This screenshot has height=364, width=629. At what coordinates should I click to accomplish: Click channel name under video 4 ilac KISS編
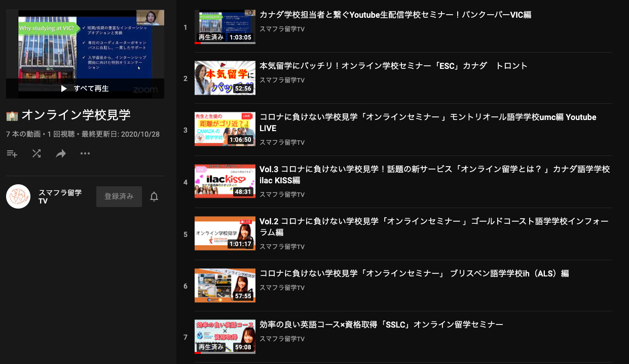(x=282, y=194)
